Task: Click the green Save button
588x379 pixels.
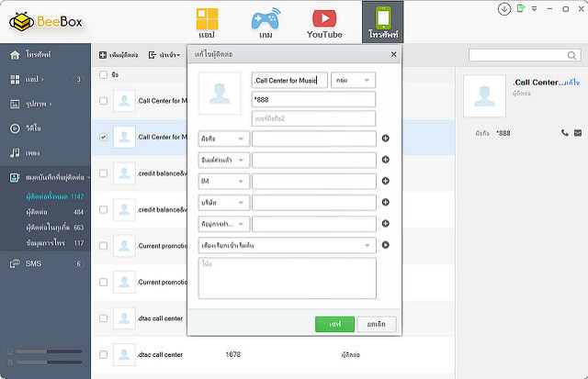Action: click(334, 324)
